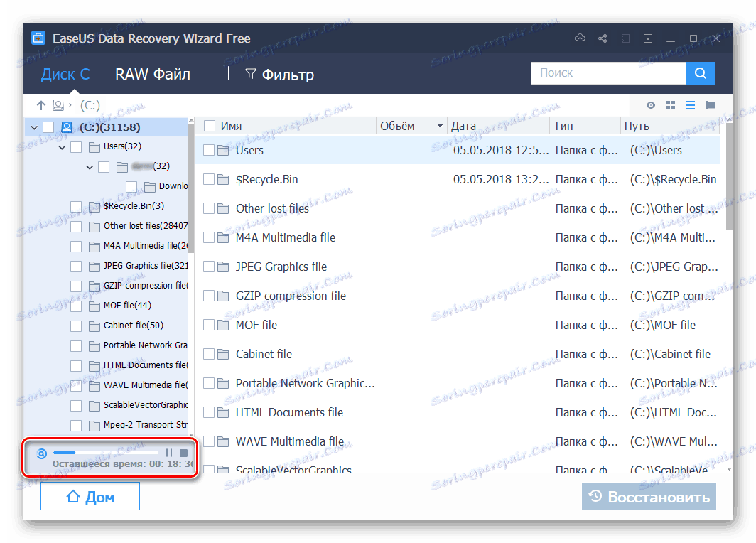Check the M4A Multimedia file row checkbox
This screenshot has width=756, height=543.
(x=209, y=238)
